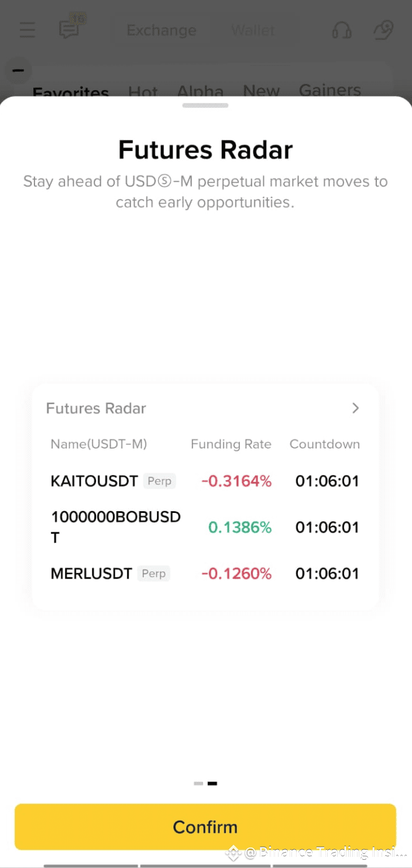Viewport: 412px width, 868px height.
Task: Tap the Countdown column header
Action: 324,445
